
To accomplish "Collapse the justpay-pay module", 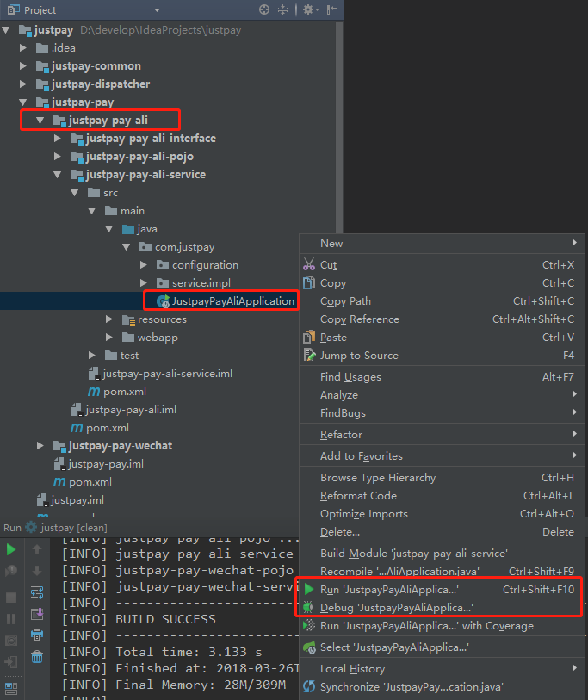I will click(23, 102).
